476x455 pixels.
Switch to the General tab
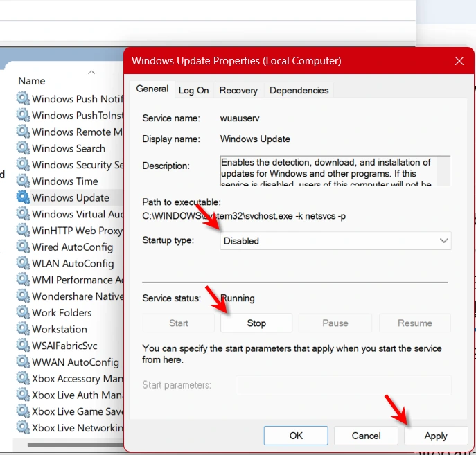point(152,89)
